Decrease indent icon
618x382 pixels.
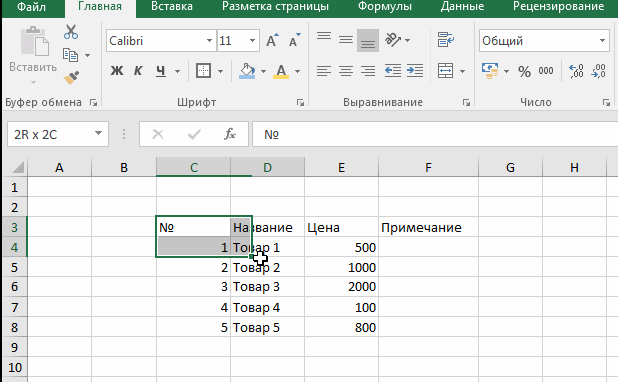click(x=393, y=71)
